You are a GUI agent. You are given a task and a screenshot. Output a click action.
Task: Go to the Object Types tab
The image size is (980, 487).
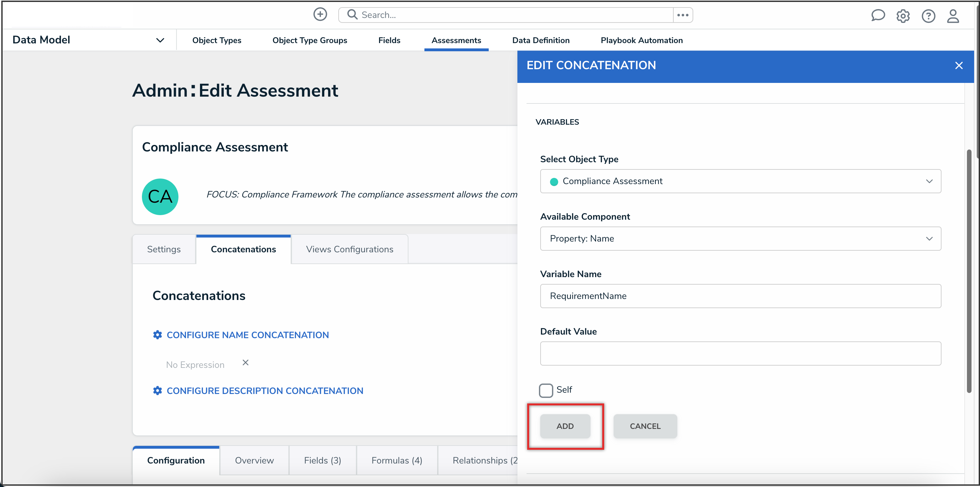click(x=217, y=40)
